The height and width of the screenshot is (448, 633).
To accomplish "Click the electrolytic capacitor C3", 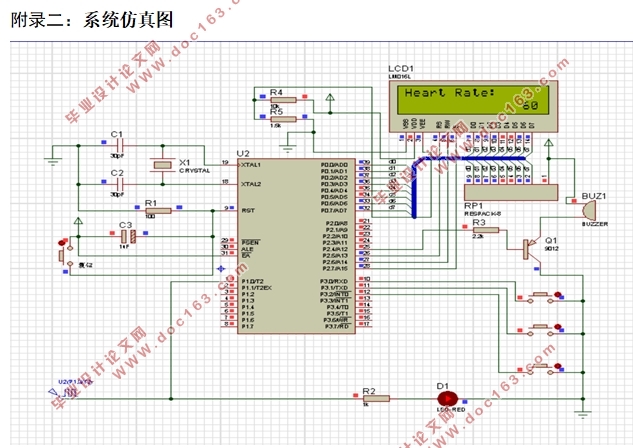I will coord(129,237).
